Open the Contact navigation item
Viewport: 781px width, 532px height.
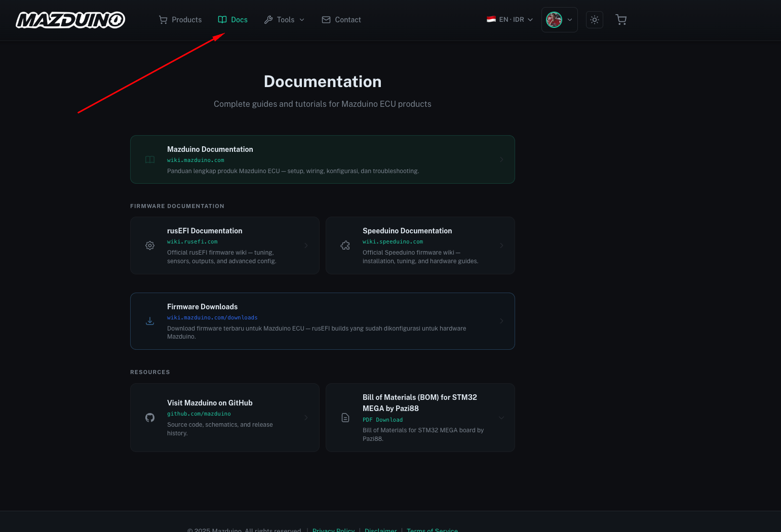(341, 20)
